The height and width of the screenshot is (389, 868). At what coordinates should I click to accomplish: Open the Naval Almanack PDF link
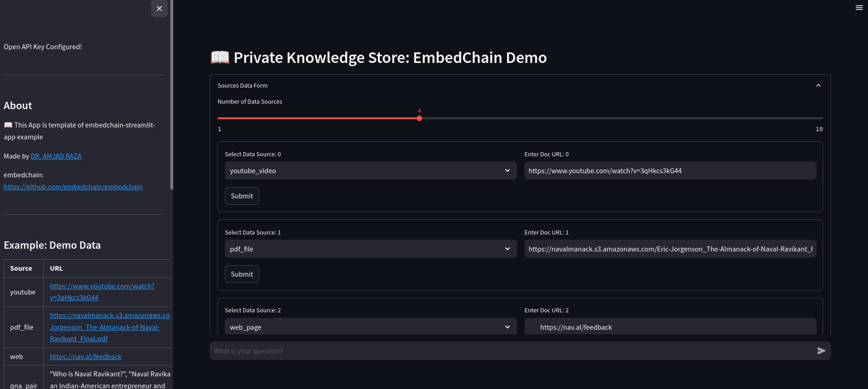click(104, 327)
